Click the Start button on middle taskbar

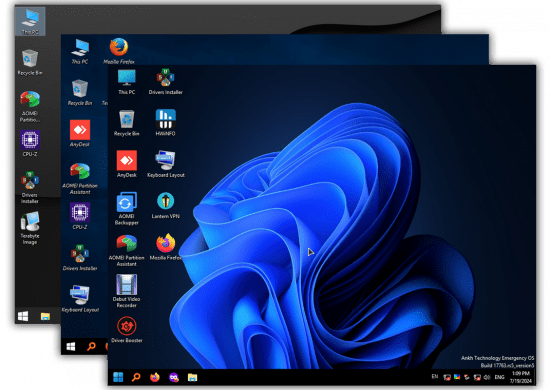pos(71,347)
